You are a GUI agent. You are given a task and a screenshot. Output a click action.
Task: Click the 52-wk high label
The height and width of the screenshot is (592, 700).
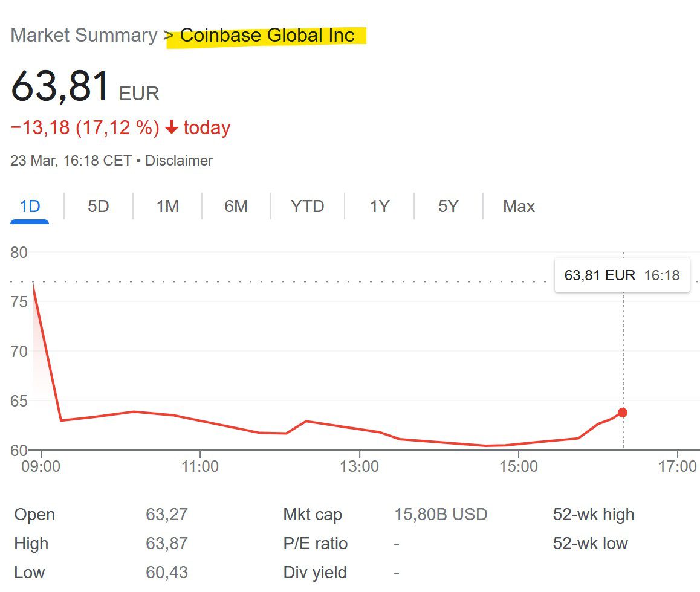point(594,515)
